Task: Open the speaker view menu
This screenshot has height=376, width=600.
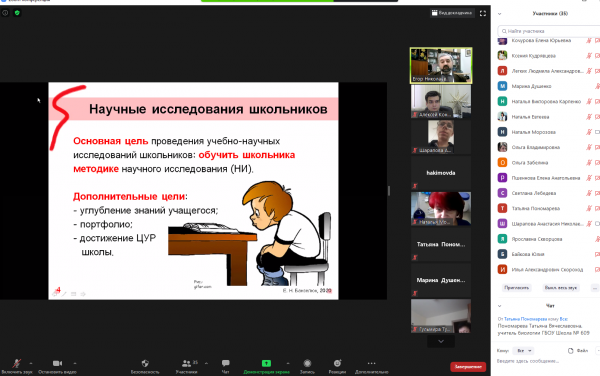Action: (x=452, y=13)
